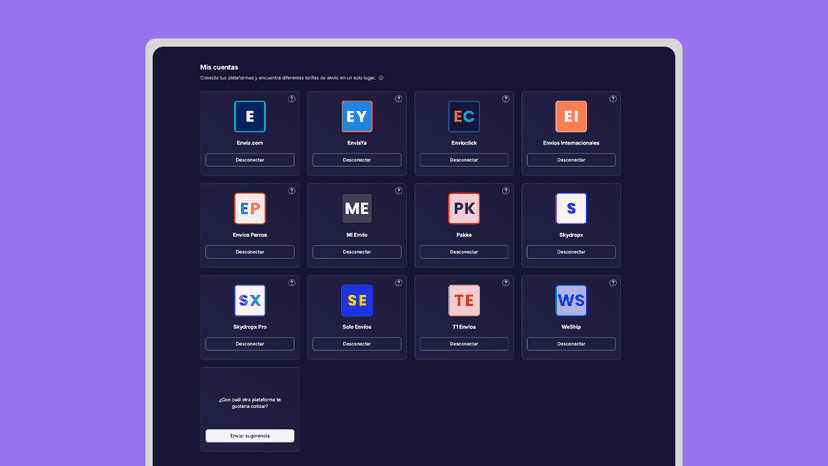The height and width of the screenshot is (466, 828).
Task: Disconnect the T1 Envíos account
Action: coord(464,343)
